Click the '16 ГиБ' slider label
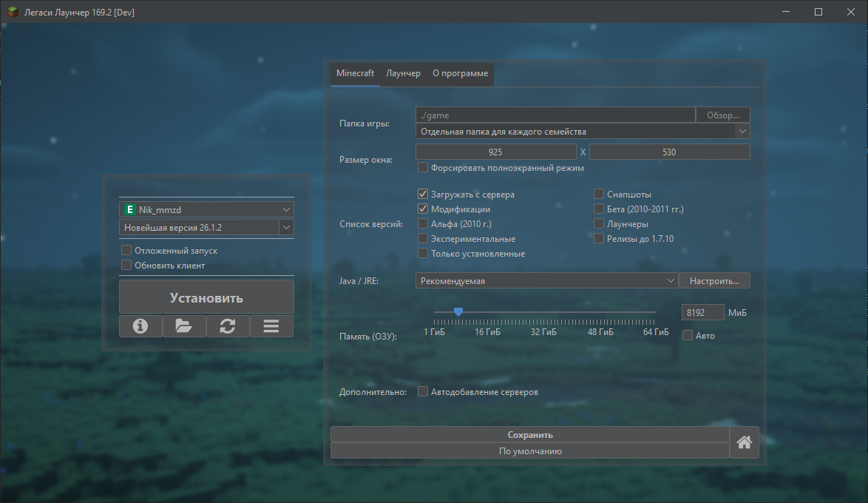 tap(487, 332)
